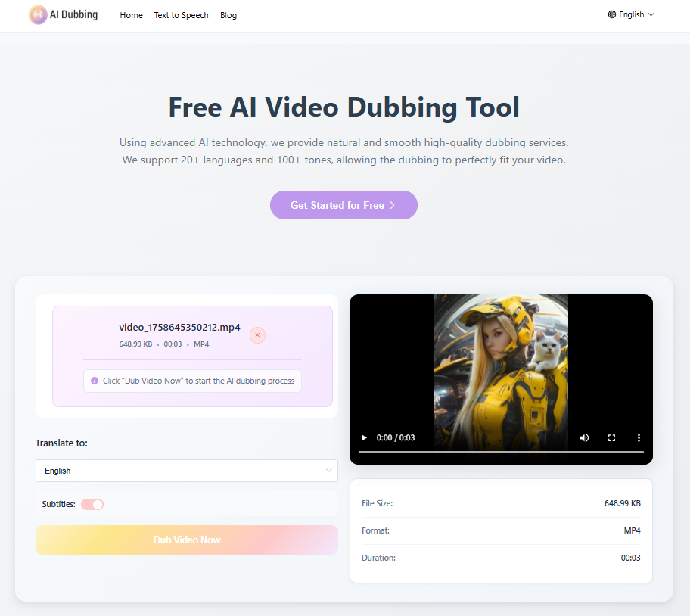Click the globe language icon

click(612, 14)
